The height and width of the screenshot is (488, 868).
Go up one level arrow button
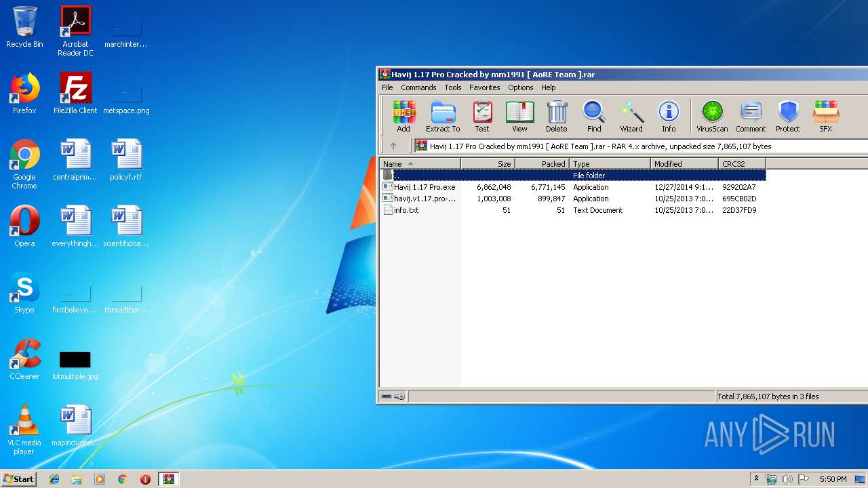[x=393, y=146]
